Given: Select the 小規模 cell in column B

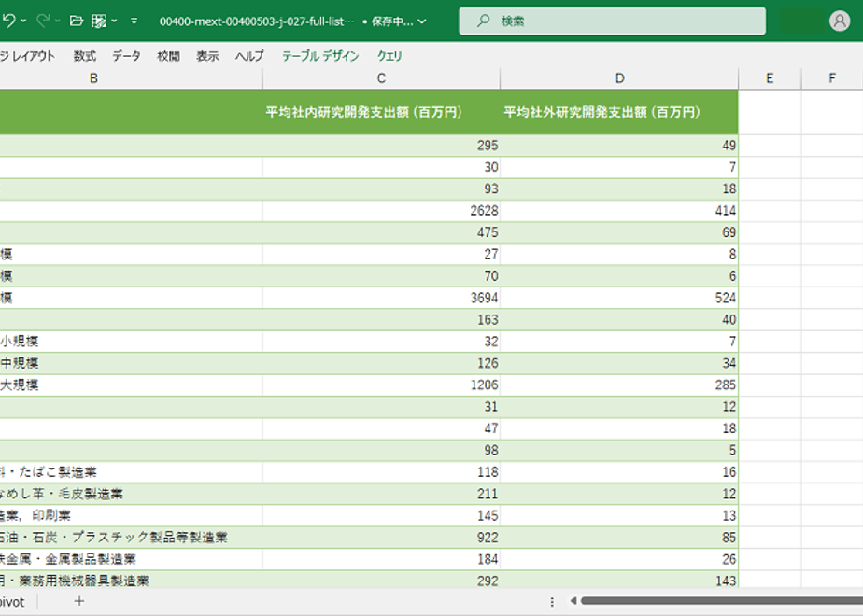Looking at the screenshot, I should tap(131, 342).
